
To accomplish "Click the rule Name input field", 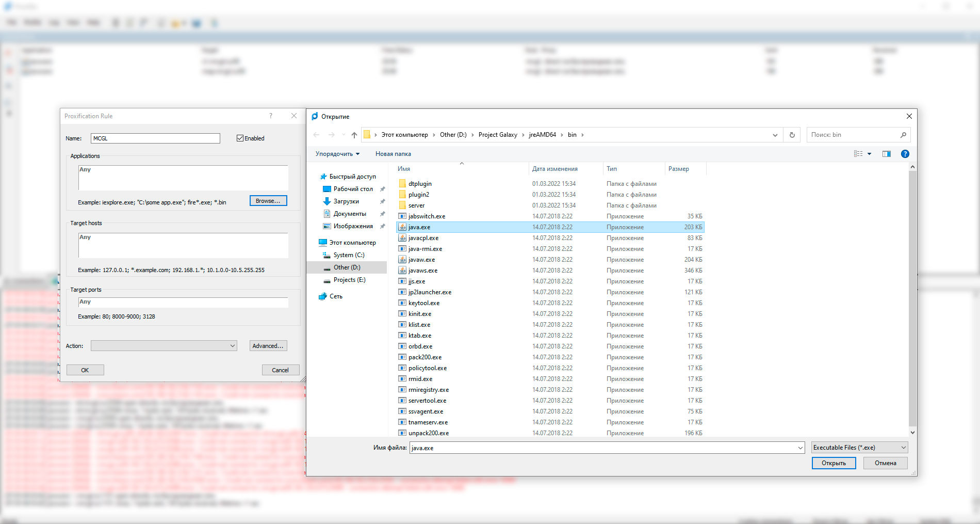I will coord(155,138).
